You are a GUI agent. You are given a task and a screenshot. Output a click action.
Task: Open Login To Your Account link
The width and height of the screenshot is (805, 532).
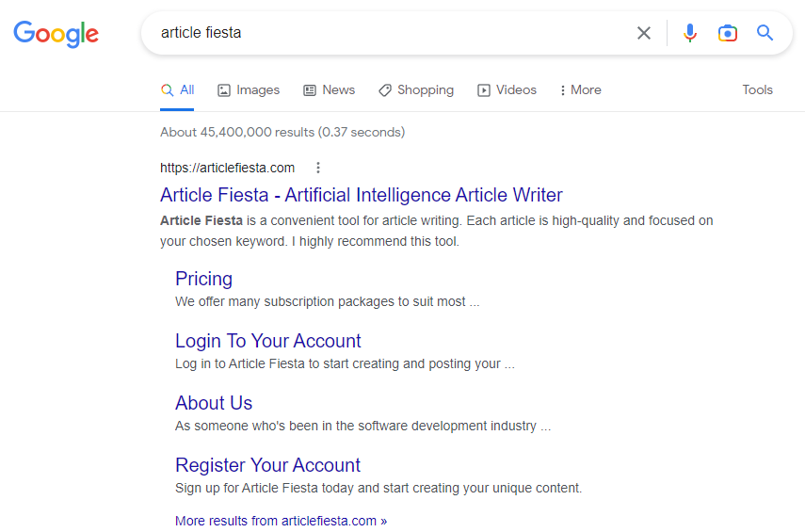pos(267,341)
